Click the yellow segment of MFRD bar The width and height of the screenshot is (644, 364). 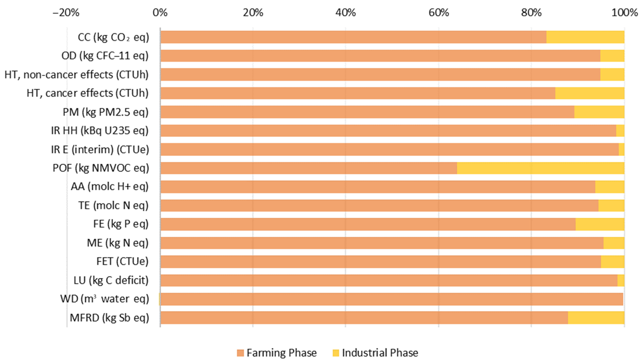[596, 318]
